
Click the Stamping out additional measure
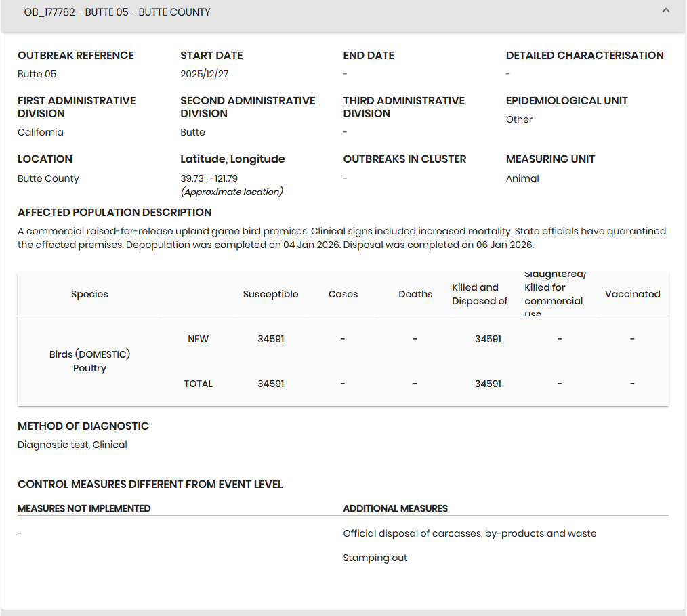[x=375, y=558]
